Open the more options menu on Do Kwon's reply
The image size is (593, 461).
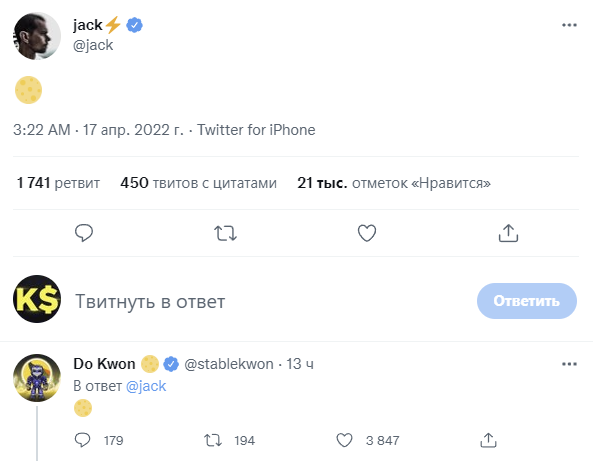point(569,364)
